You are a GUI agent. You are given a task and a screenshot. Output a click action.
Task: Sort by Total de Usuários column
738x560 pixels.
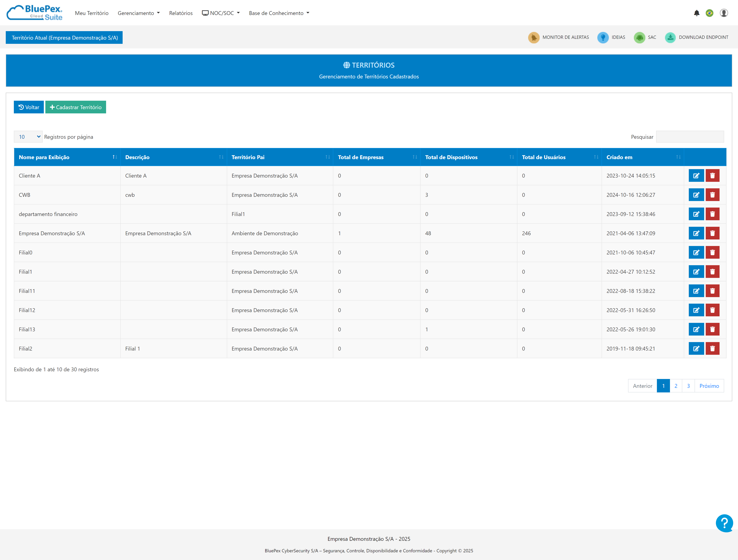click(559, 157)
